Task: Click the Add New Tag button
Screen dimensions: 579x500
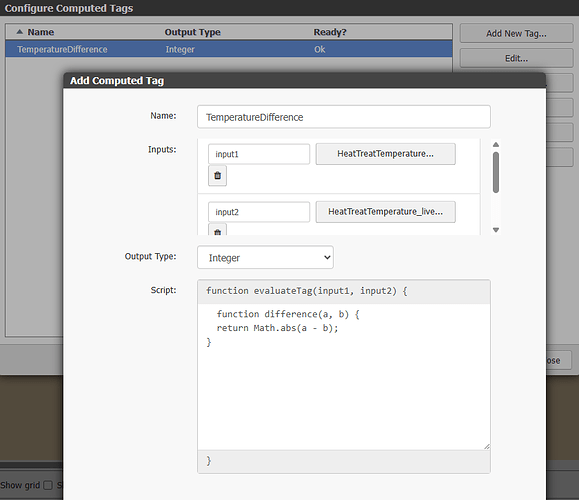Action: coord(516,34)
